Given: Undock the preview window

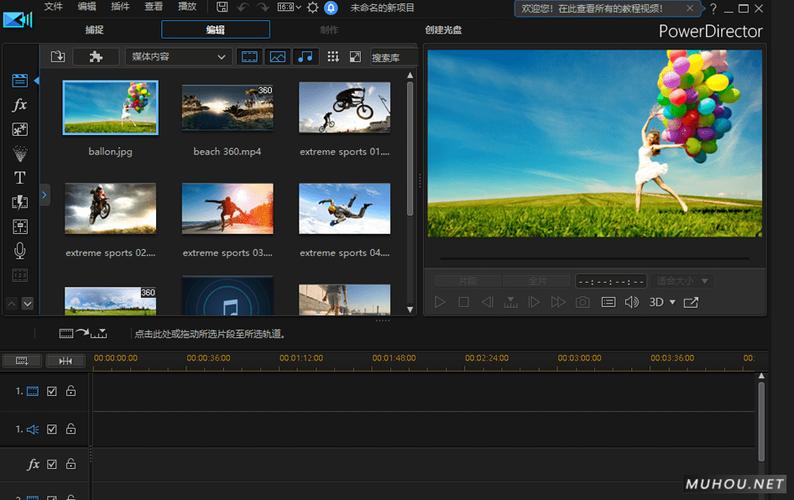Looking at the screenshot, I should tap(691, 302).
